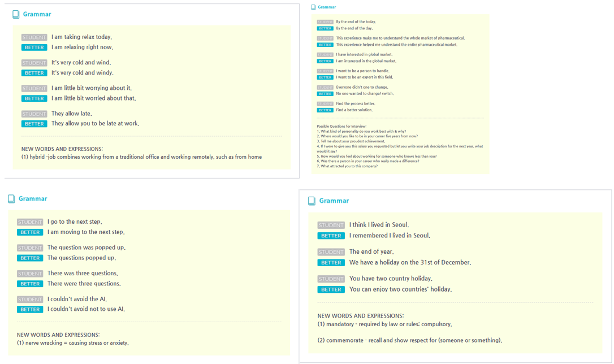
Task: Click the book icon above "I think I lived in Seoul"
Action: 312,201
